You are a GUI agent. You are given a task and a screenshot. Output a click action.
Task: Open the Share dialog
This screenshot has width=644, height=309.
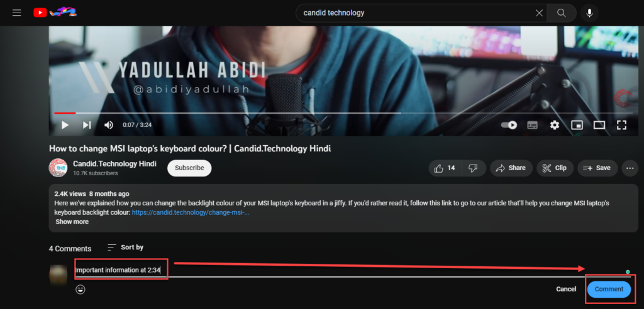(x=511, y=168)
